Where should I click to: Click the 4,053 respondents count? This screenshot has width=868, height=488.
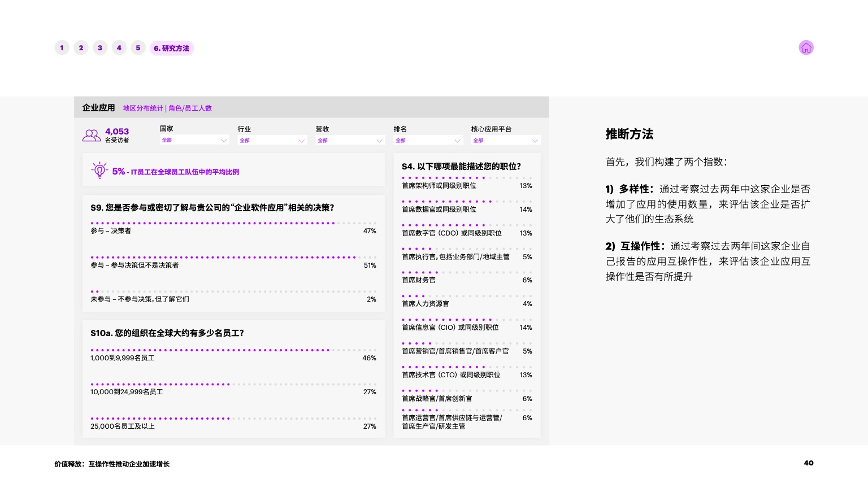(x=117, y=132)
